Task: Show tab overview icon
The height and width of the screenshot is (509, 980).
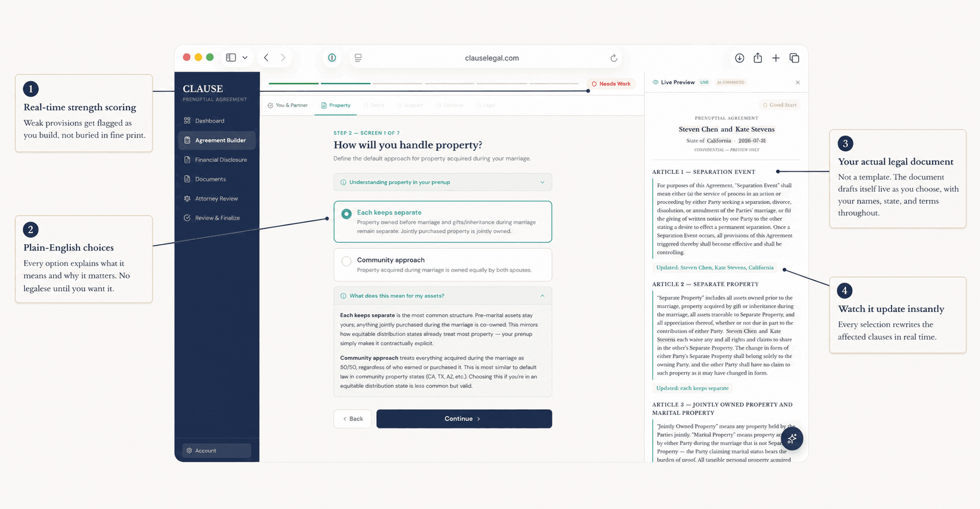Action: click(x=795, y=58)
